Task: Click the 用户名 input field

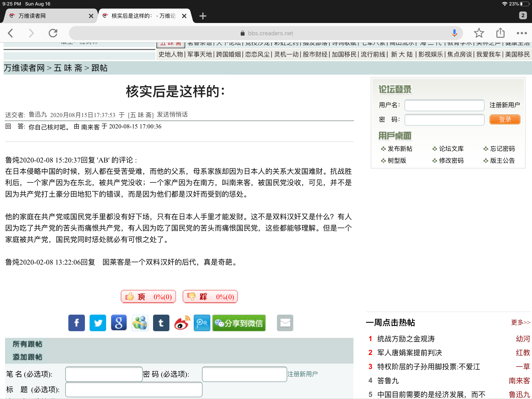Action: (444, 105)
